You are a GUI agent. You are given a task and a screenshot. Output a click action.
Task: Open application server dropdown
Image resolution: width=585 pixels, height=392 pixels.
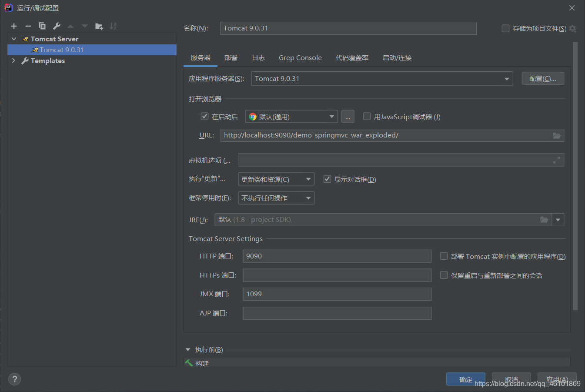click(382, 79)
